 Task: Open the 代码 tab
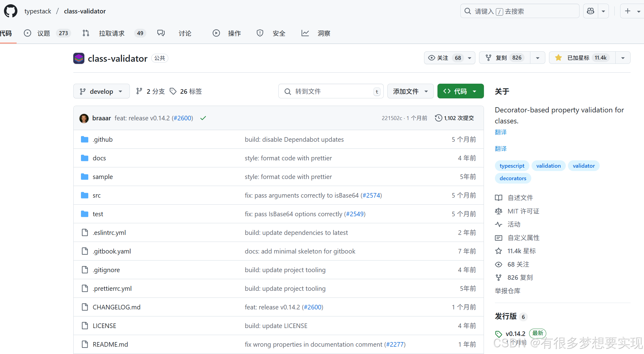(6, 33)
